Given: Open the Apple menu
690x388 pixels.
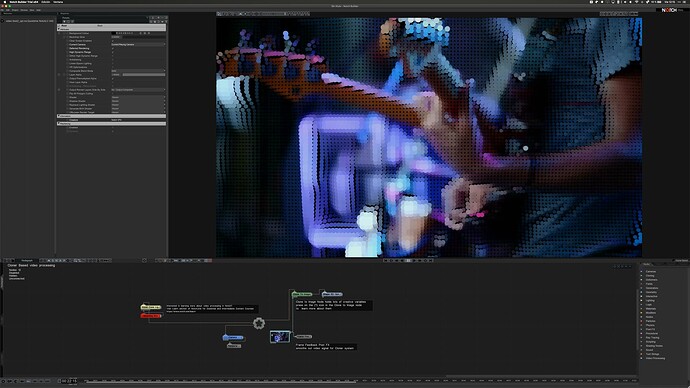Looking at the screenshot, I should pyautogui.click(x=5, y=2).
